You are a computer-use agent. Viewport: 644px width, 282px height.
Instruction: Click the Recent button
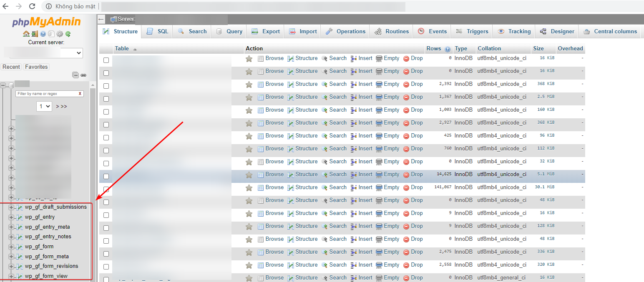(x=11, y=67)
